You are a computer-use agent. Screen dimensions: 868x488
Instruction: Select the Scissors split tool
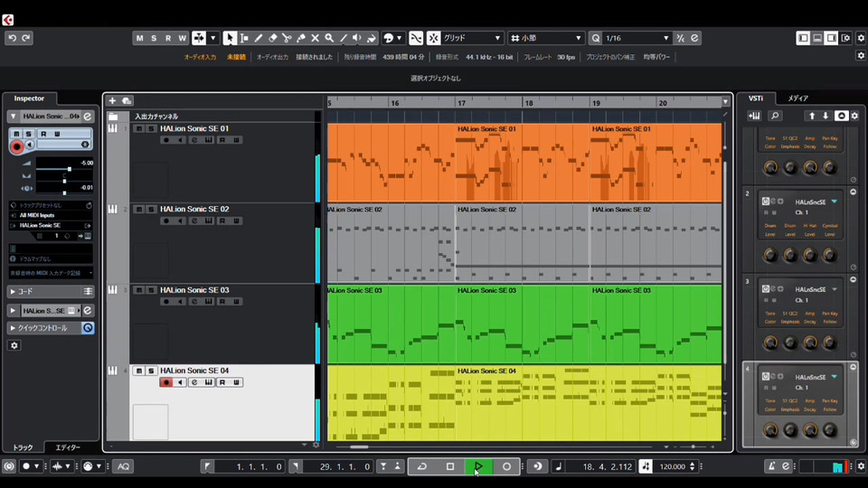[287, 38]
